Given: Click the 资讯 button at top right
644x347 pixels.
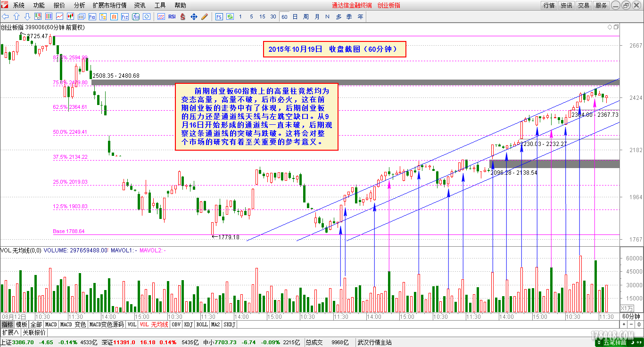Looking at the screenshot, I should coord(566,5).
